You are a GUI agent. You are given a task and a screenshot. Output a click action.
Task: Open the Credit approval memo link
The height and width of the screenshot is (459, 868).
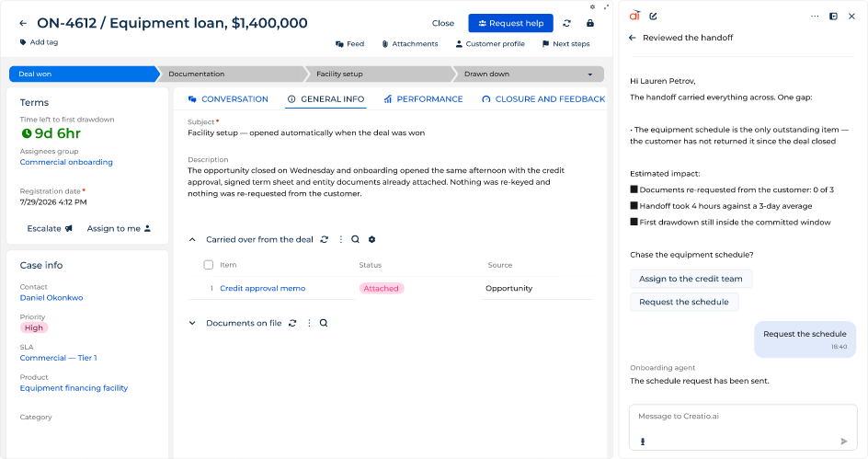(262, 289)
